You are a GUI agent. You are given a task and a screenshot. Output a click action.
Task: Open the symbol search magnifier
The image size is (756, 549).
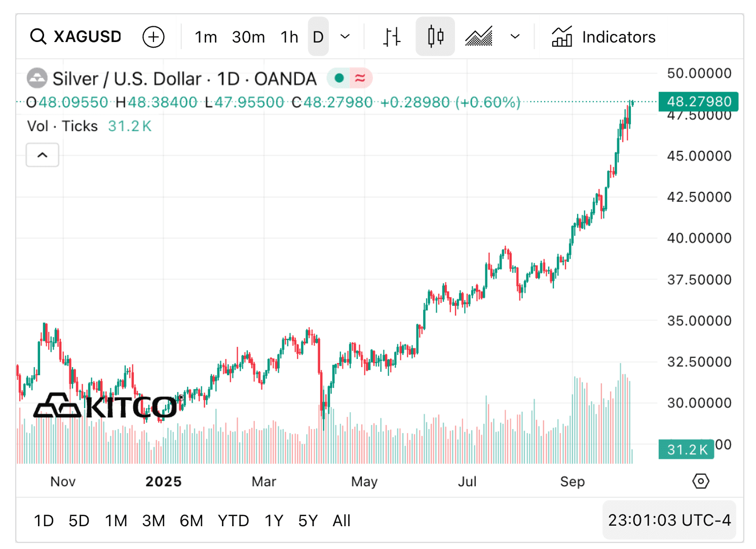pos(38,36)
